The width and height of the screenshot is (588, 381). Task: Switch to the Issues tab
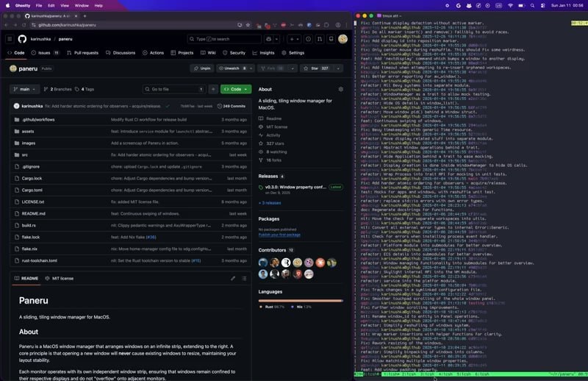click(x=45, y=53)
